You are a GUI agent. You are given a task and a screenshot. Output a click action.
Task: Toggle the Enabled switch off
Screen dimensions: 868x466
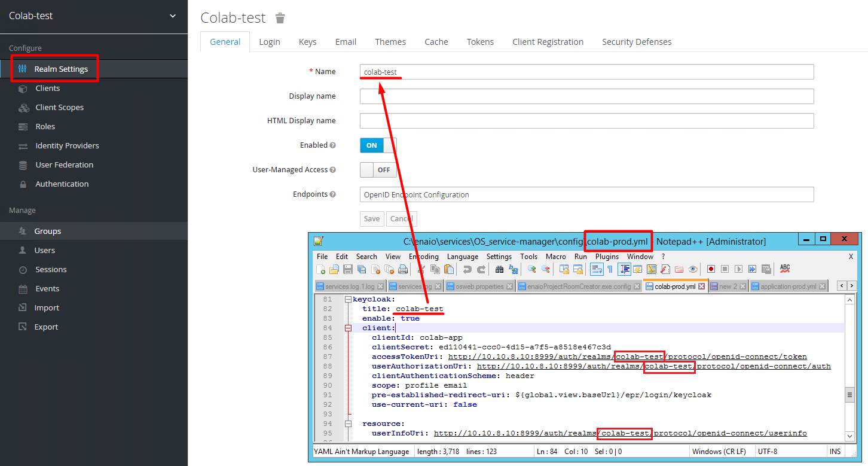[x=378, y=145]
